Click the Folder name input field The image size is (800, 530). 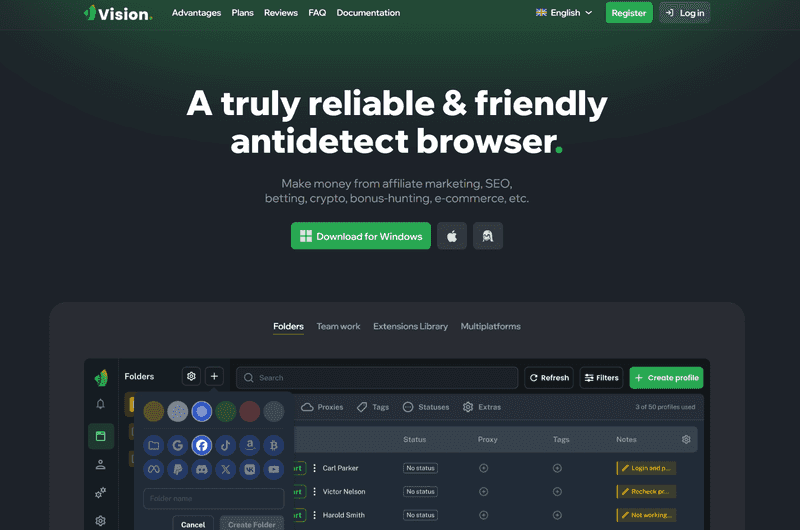click(214, 498)
